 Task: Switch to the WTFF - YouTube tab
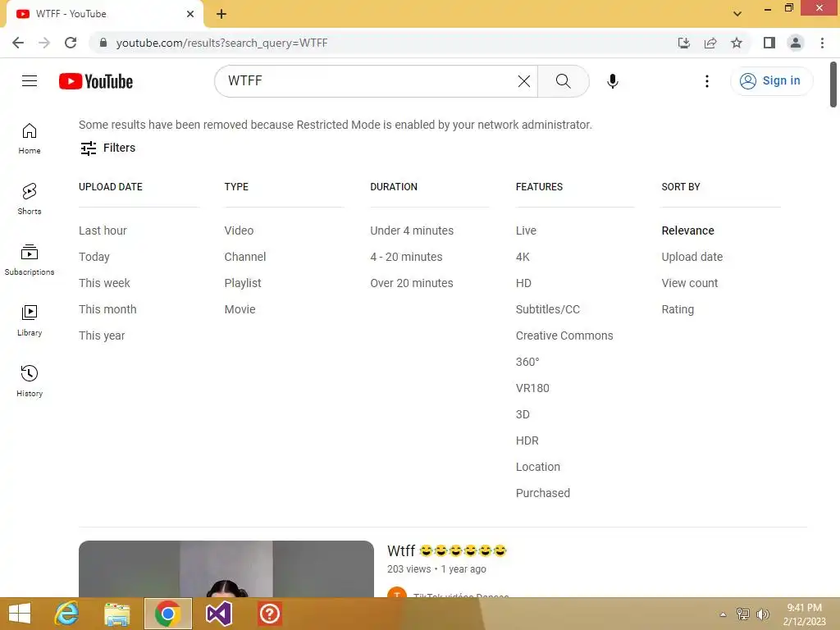104,14
